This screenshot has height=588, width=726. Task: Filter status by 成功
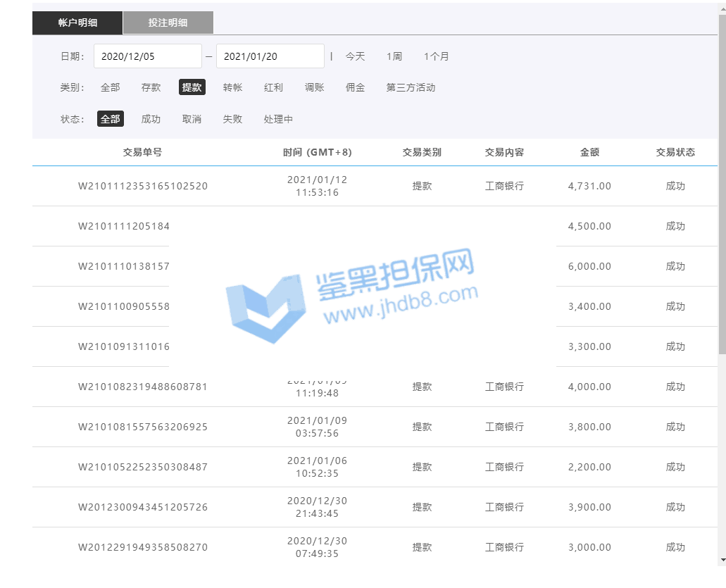coord(151,119)
